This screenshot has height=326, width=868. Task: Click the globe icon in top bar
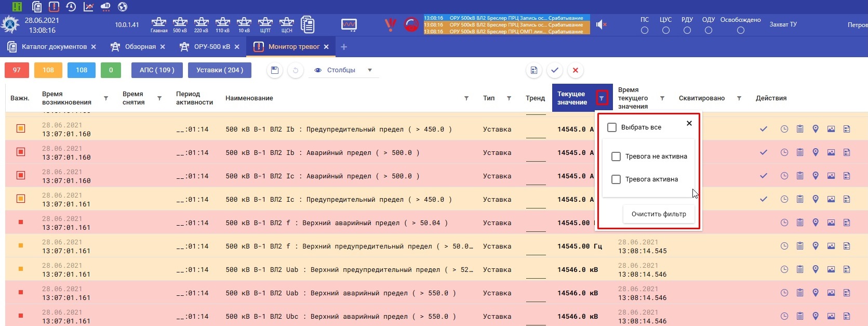[123, 7]
